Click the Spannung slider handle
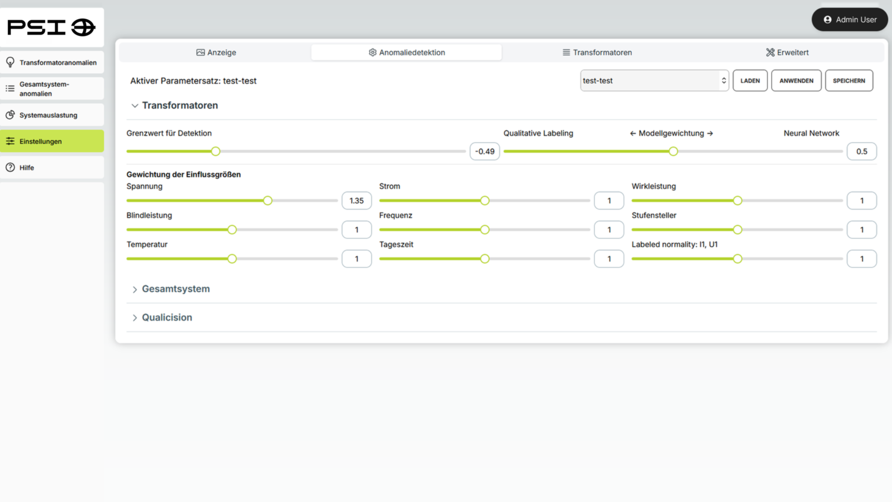 [x=268, y=201]
